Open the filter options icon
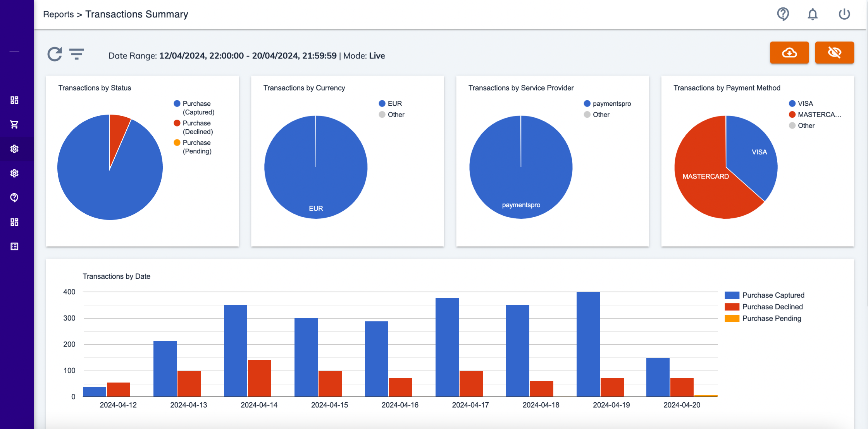 77,54
